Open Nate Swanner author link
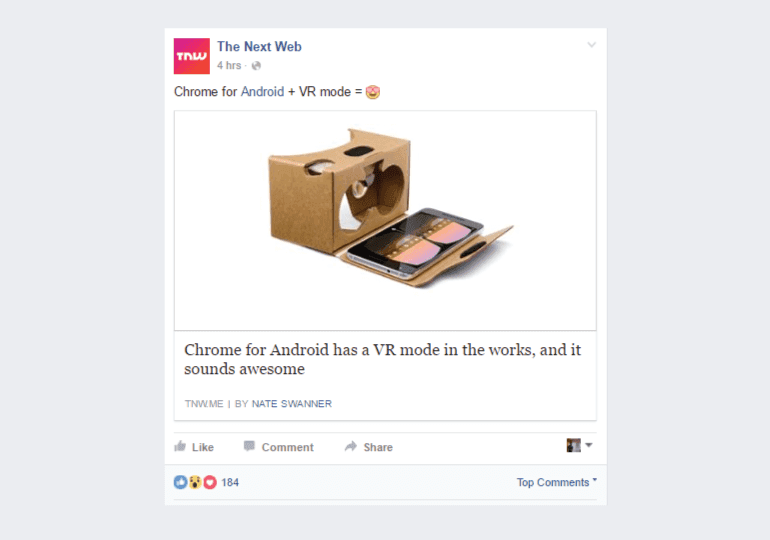This screenshot has width=770, height=540. tap(292, 404)
